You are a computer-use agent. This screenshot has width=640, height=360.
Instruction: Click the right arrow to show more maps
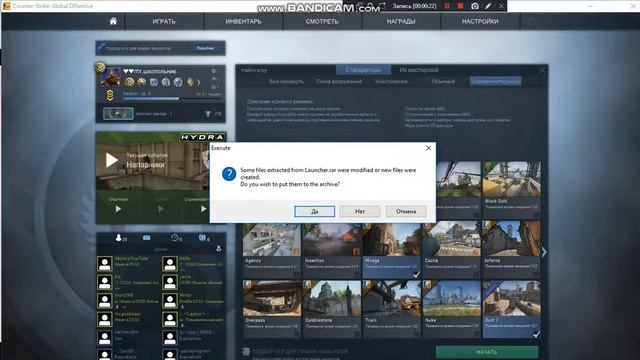click(544, 252)
